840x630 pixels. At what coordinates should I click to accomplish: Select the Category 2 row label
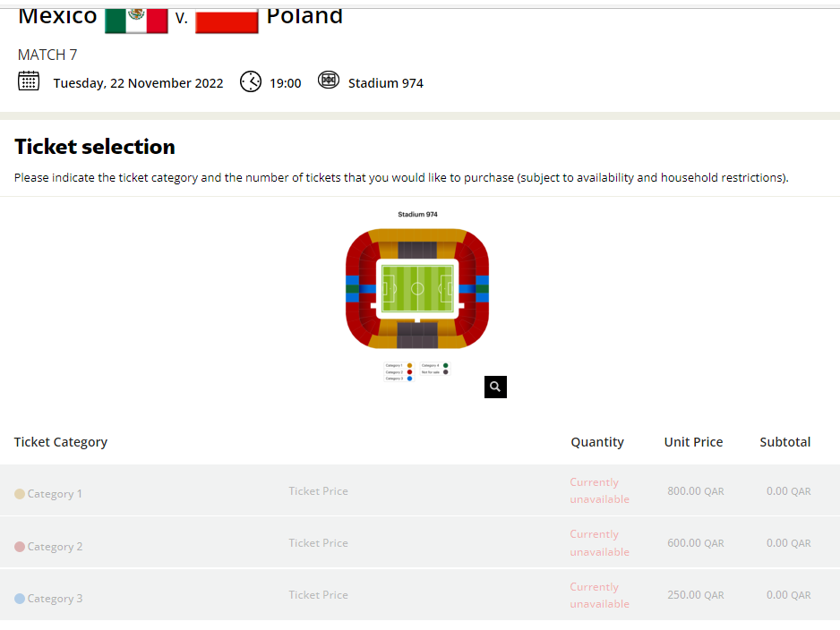click(55, 547)
